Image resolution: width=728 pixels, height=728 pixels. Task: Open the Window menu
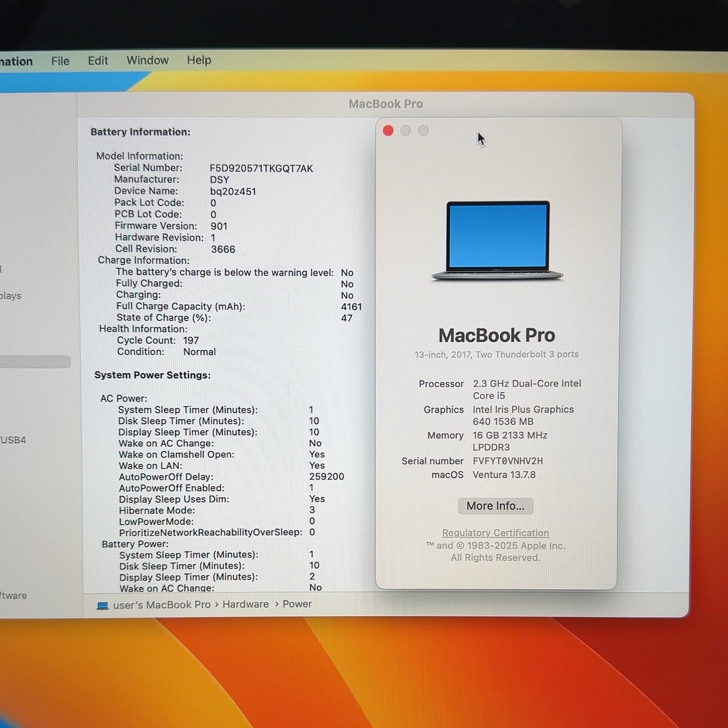tap(148, 60)
